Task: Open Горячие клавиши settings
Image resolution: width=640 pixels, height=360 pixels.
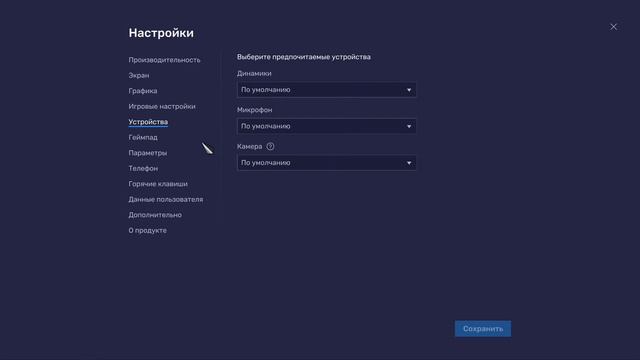Action: [158, 184]
